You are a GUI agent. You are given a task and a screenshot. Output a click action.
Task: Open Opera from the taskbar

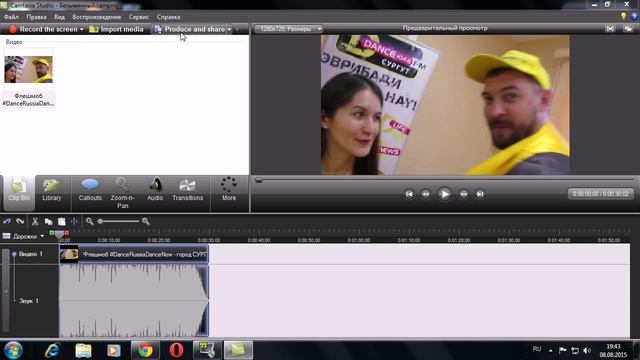click(176, 350)
